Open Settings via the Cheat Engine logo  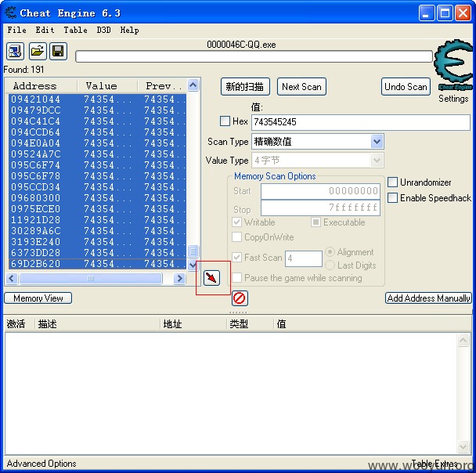453,66
